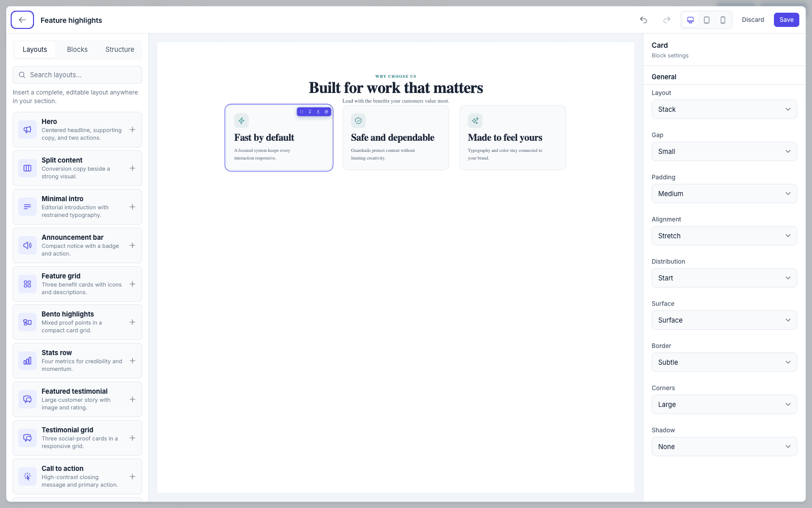Add the Split content layout with plus
812x508 pixels.
[132, 168]
